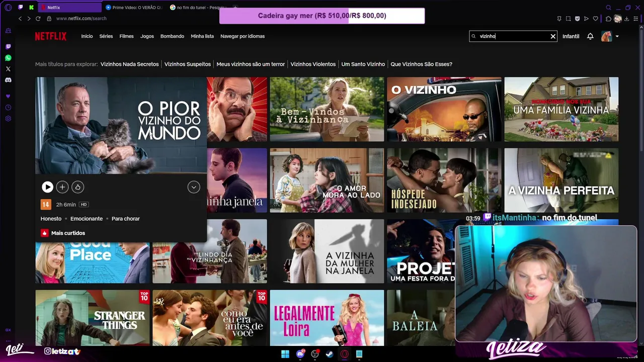Open the pinned Twitch tab
The image size is (644, 362).
click(21, 8)
